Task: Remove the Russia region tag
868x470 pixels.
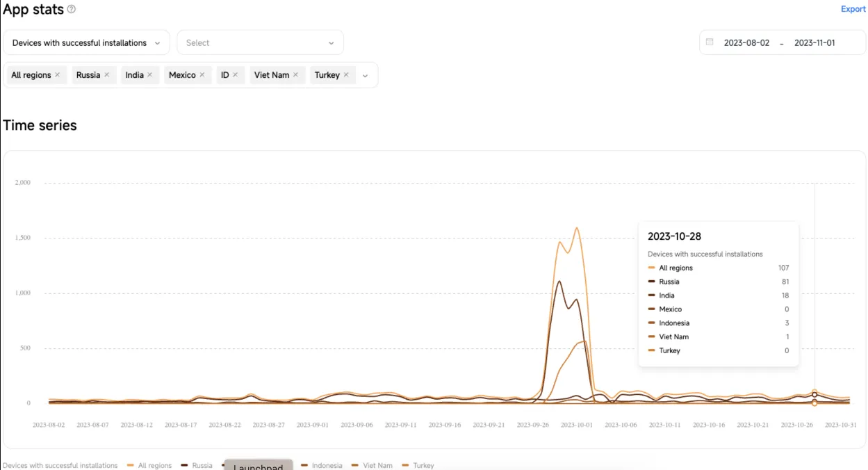Action: coord(107,75)
